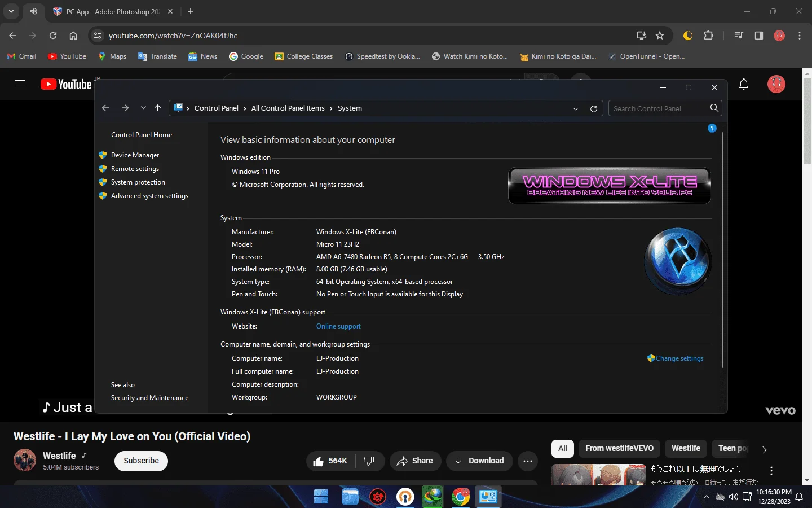812x508 pixels.
Task: Click the YouTube logo
Action: coord(66,84)
